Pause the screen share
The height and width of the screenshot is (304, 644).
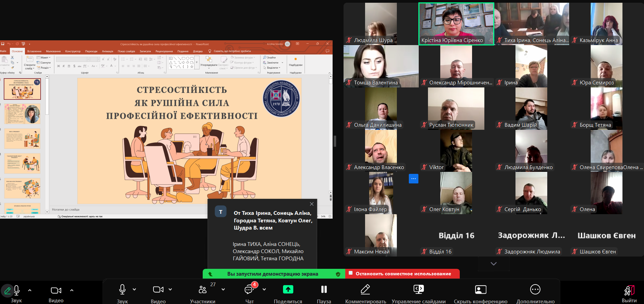[x=324, y=290]
